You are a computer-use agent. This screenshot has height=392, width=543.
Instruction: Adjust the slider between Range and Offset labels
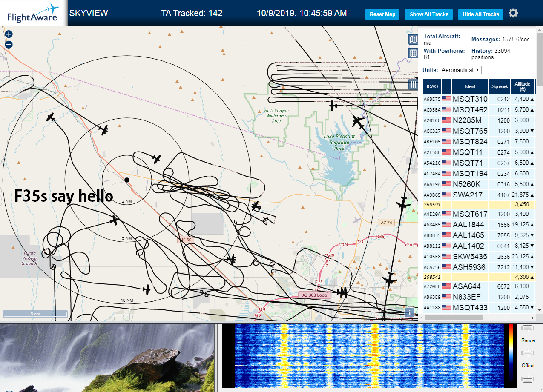coord(528,352)
